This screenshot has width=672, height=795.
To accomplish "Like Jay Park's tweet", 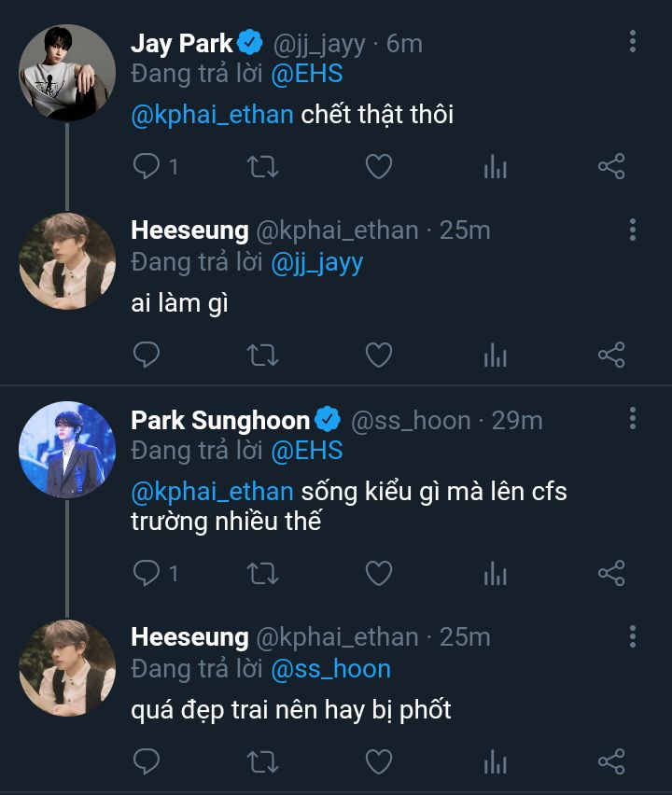I will click(378, 167).
